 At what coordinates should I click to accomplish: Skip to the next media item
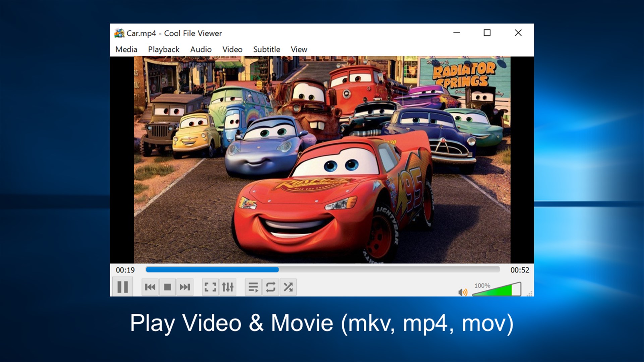click(185, 287)
